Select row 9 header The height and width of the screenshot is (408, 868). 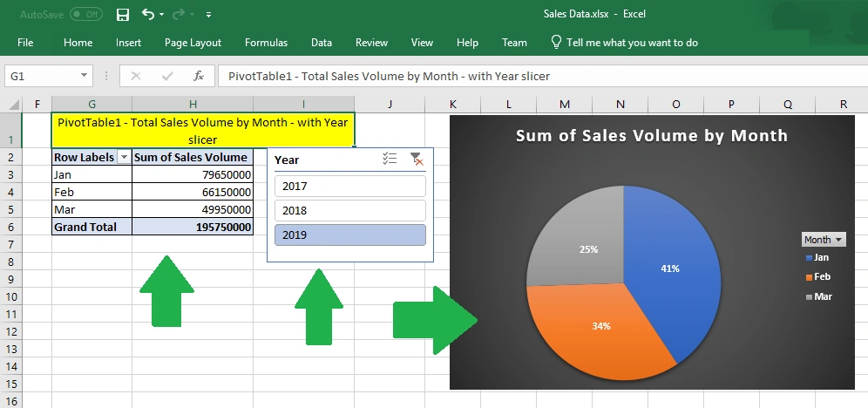click(x=12, y=279)
